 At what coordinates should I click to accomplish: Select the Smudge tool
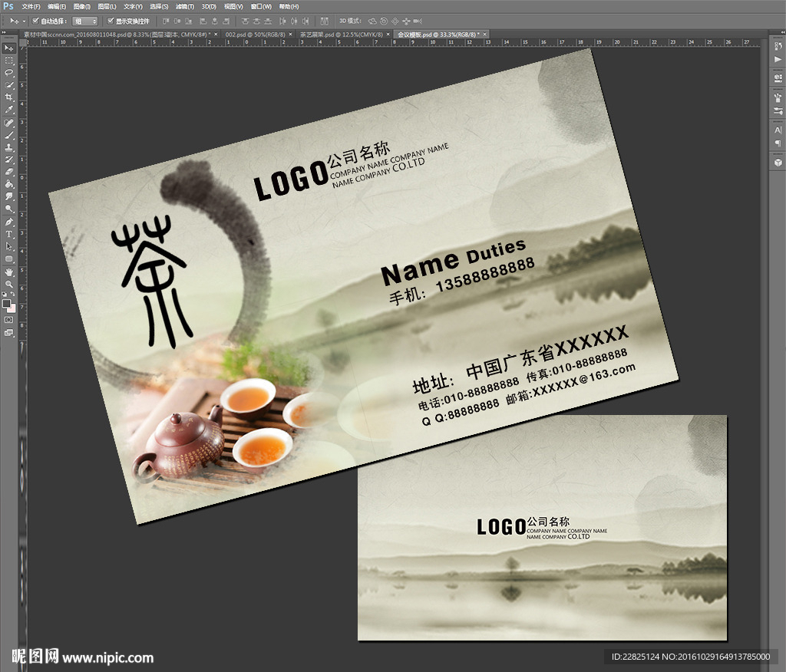(9, 196)
